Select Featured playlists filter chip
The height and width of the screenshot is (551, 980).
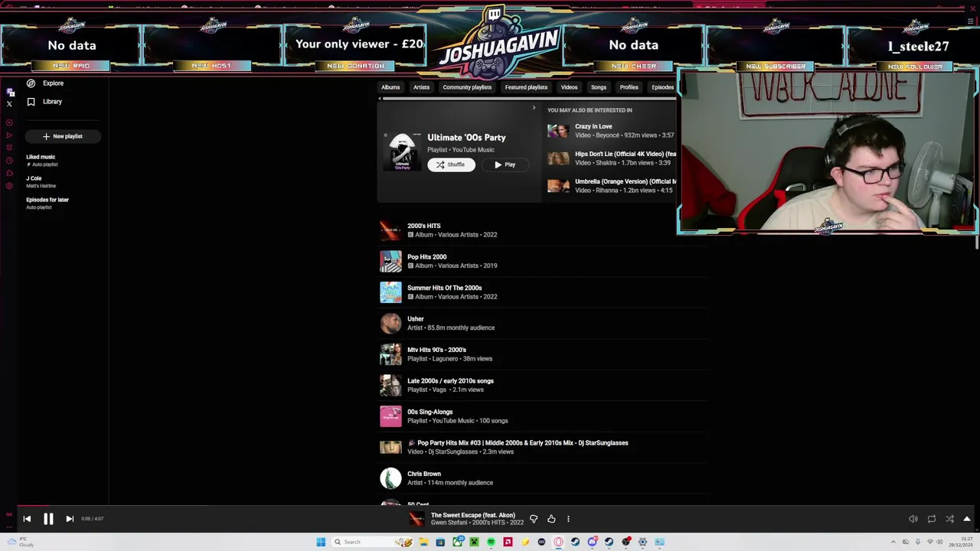526,87
